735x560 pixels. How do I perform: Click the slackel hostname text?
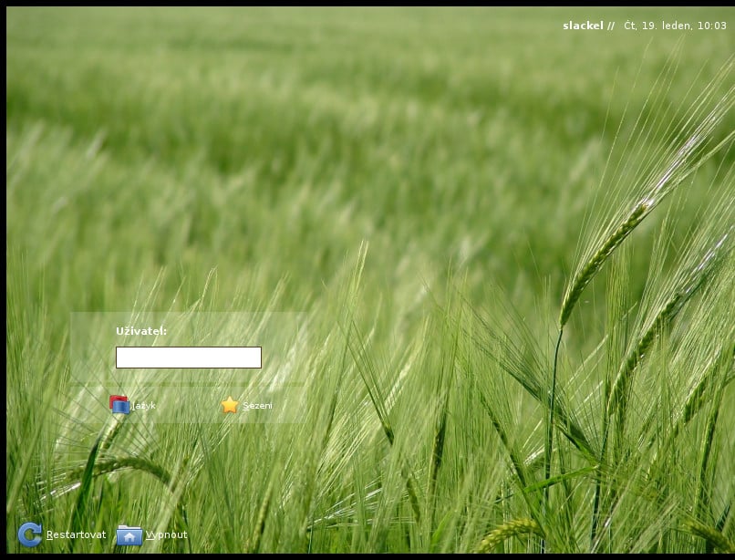click(583, 26)
